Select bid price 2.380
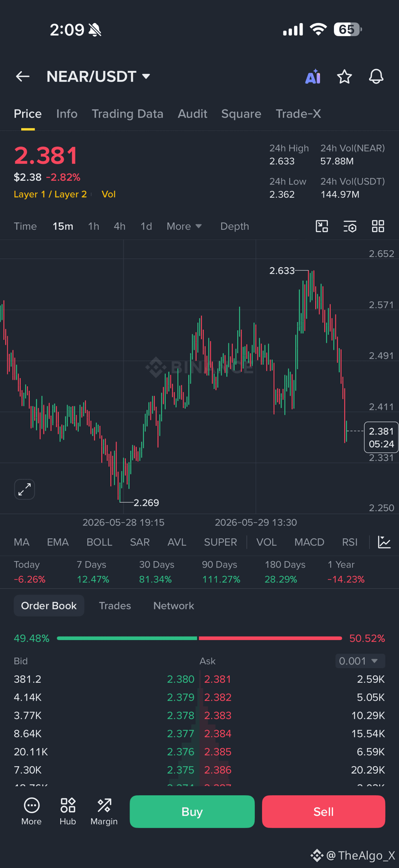 click(x=181, y=679)
